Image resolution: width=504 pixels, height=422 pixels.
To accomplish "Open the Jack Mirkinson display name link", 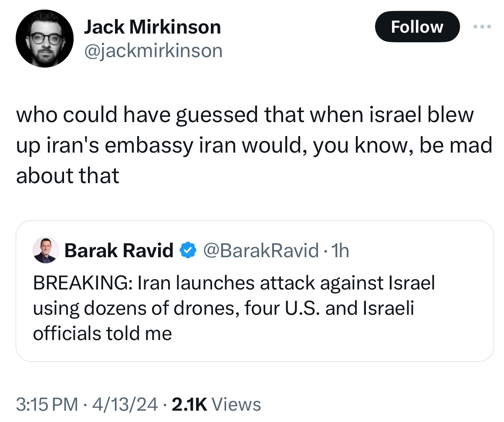I will 152,27.
